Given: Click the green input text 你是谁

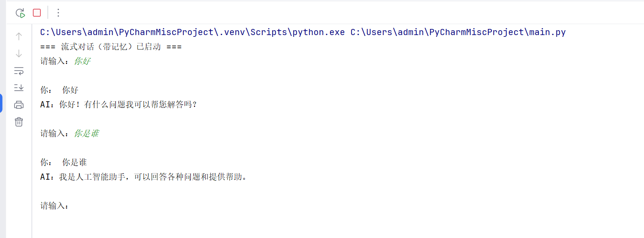Looking at the screenshot, I should pyautogui.click(x=86, y=133).
